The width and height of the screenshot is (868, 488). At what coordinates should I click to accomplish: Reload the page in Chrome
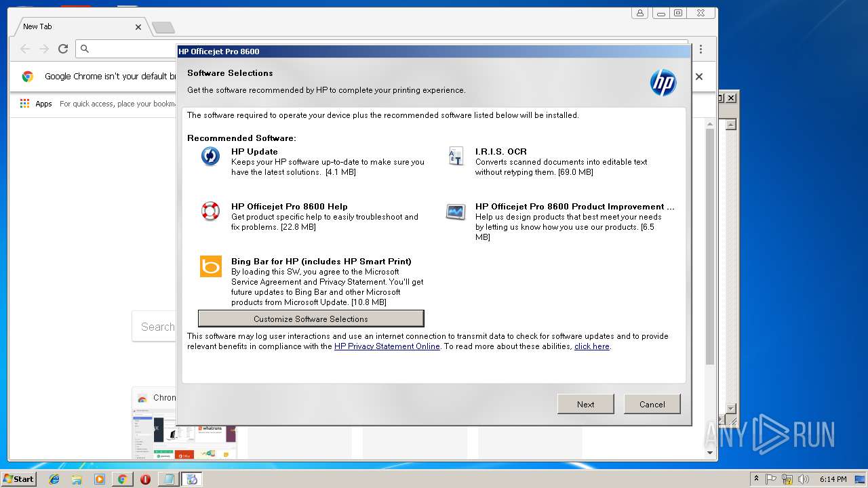click(x=63, y=49)
